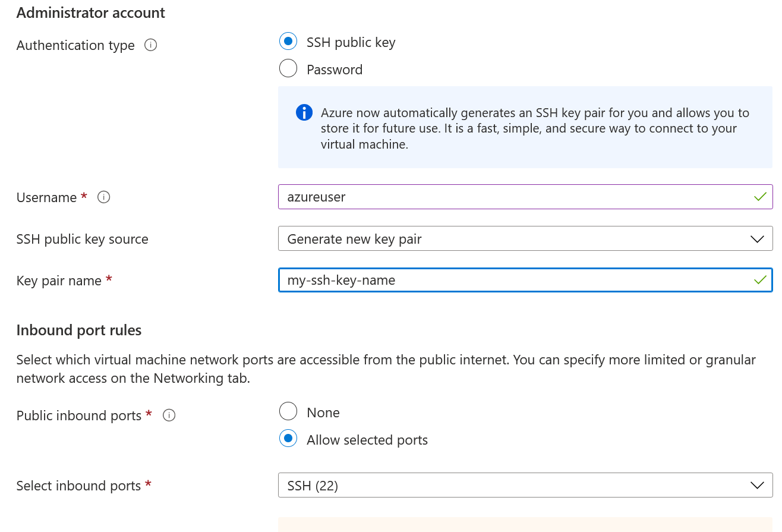Expand the Select inbound ports dropdown
The image size is (782, 532).
coord(525,486)
